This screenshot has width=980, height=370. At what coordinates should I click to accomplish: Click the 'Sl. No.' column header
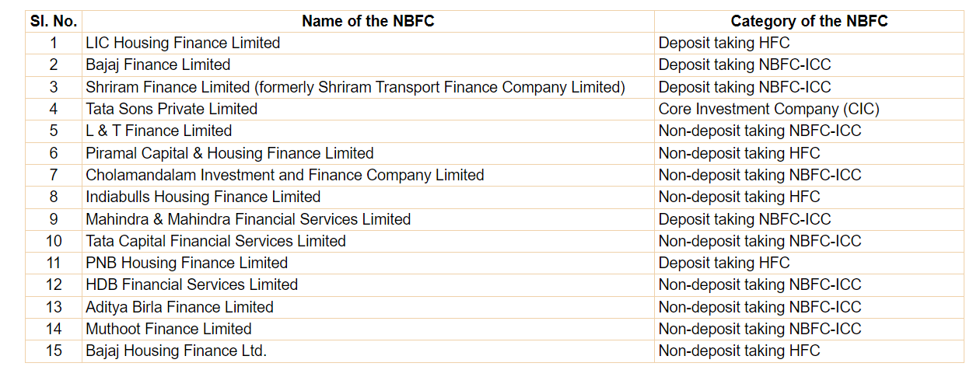coord(54,21)
